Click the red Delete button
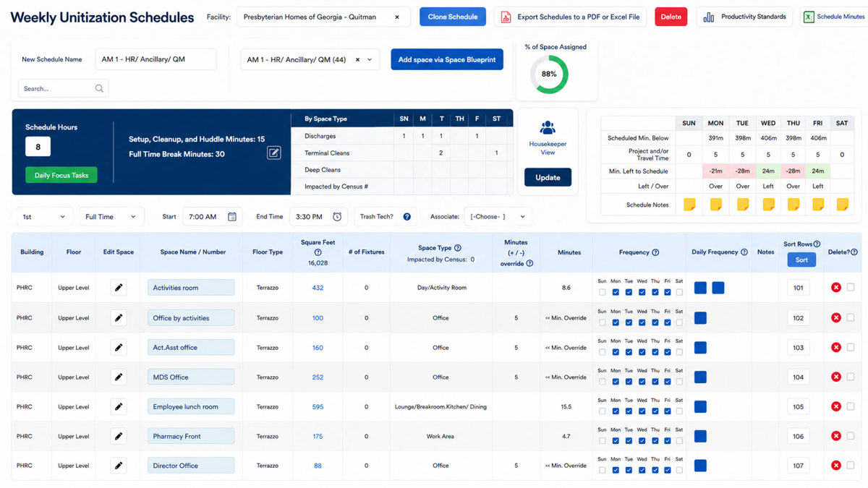 [671, 17]
